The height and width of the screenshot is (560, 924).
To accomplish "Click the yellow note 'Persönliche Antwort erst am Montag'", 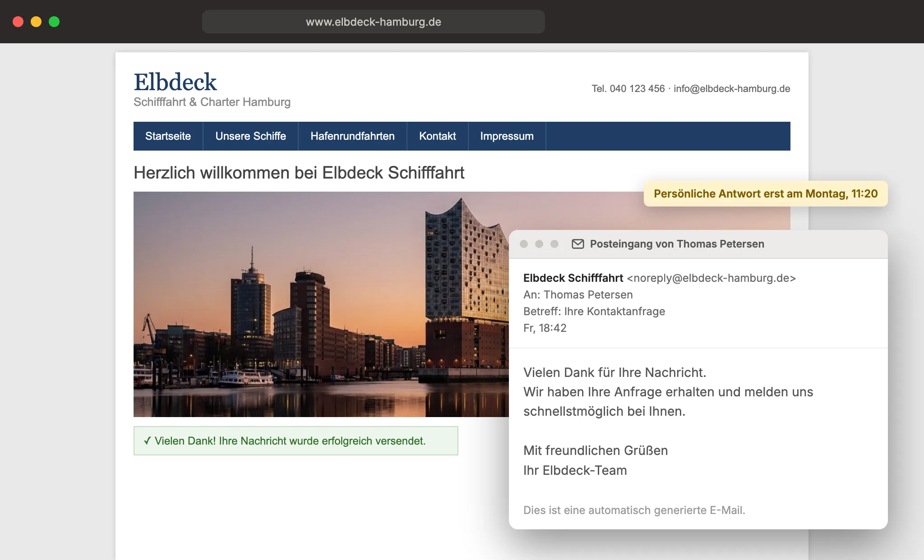I will [x=766, y=193].
